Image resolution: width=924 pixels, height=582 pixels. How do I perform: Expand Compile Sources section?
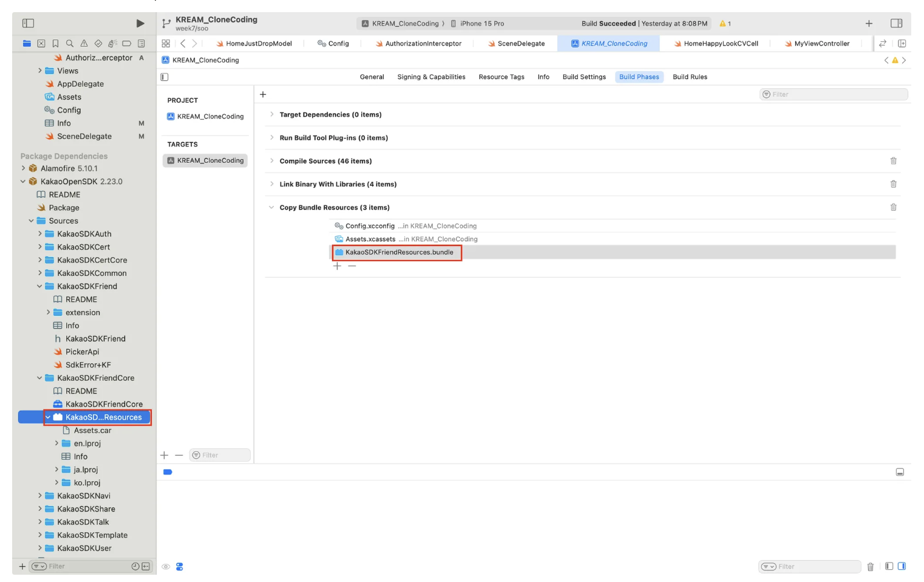(271, 160)
